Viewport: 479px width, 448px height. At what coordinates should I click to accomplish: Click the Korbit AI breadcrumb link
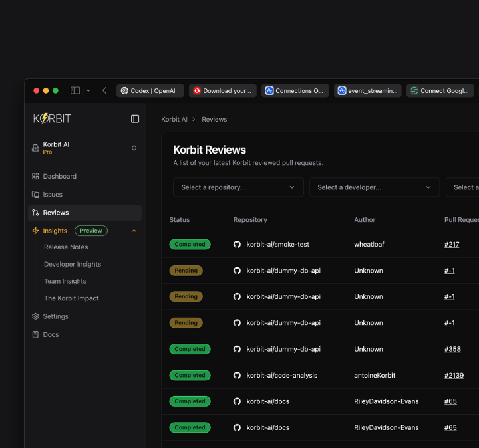click(174, 120)
